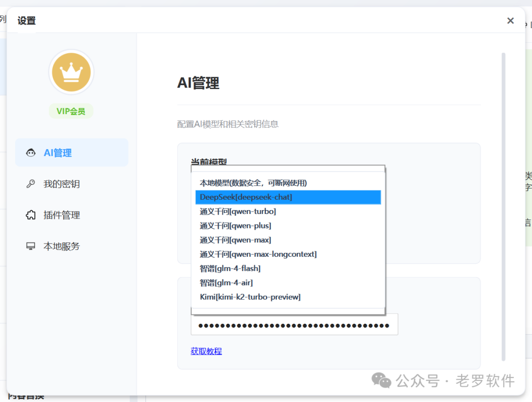The width and height of the screenshot is (532, 402).
Task: Click the robot icon beside AI管理
Action: (31, 153)
